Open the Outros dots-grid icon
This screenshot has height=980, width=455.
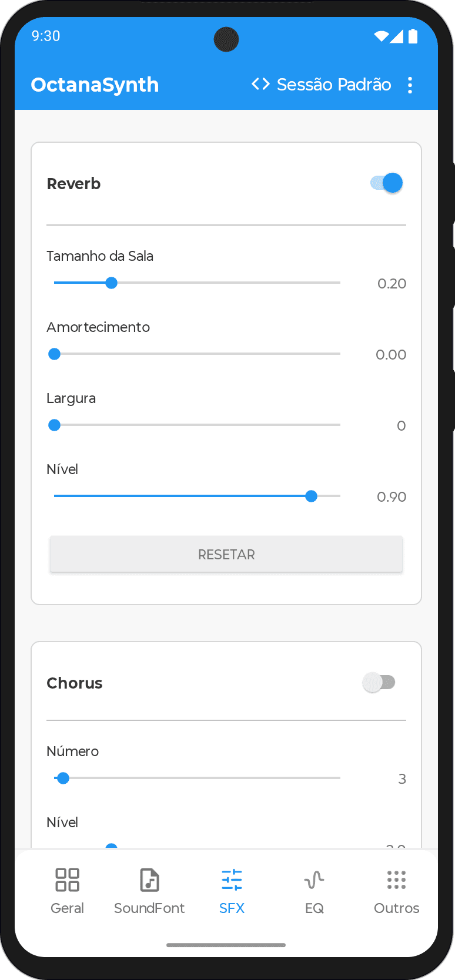coord(396,880)
